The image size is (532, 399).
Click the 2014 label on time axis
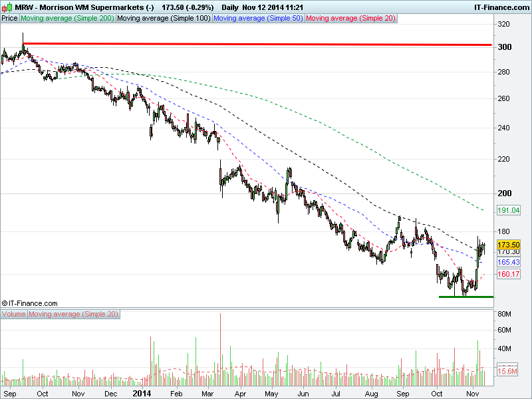coord(142,394)
